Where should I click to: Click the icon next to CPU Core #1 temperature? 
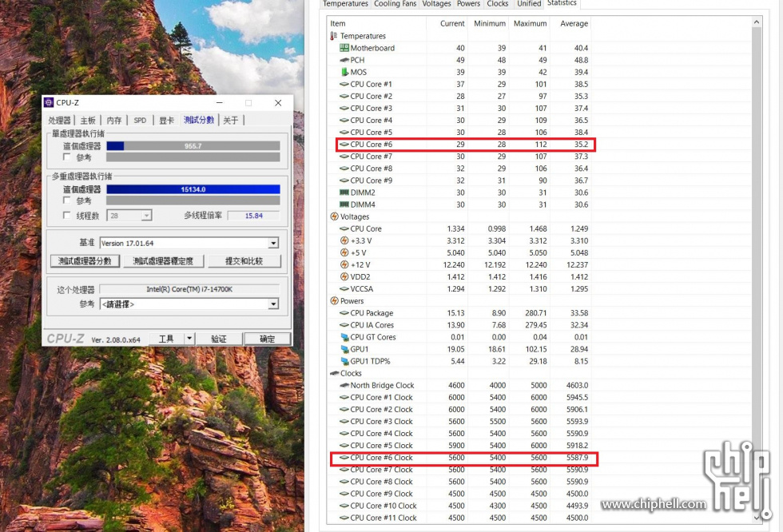click(344, 84)
